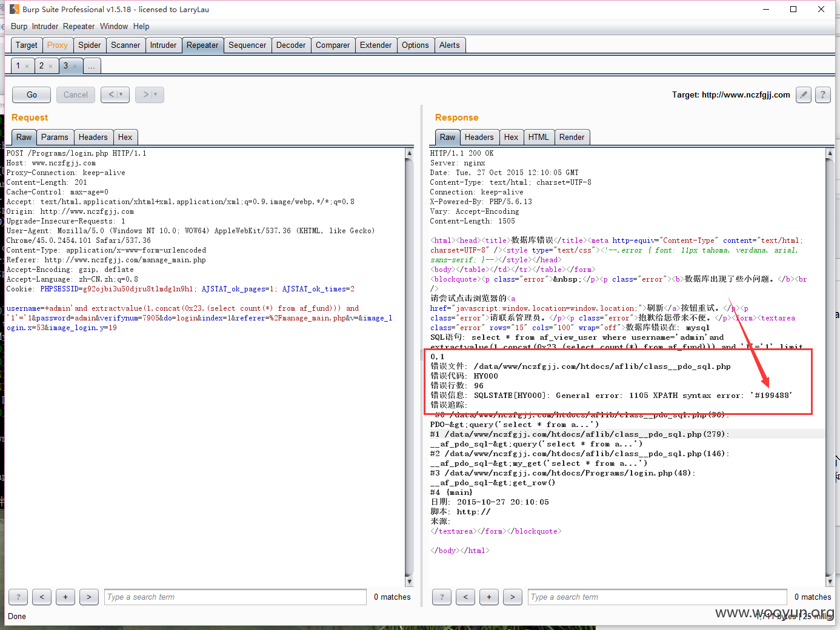Go to next match in response search
The width and height of the screenshot is (840, 630).
pos(513,597)
